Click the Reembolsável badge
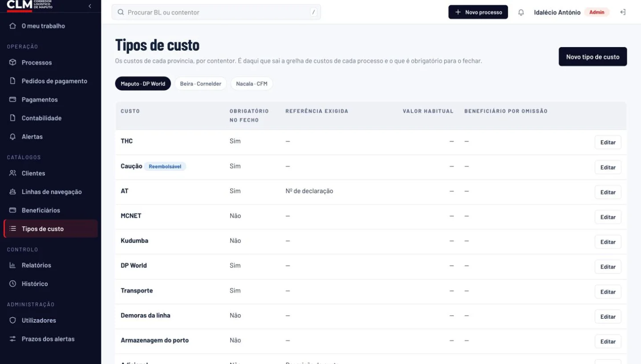Viewport: 641px width, 364px height. point(165,166)
